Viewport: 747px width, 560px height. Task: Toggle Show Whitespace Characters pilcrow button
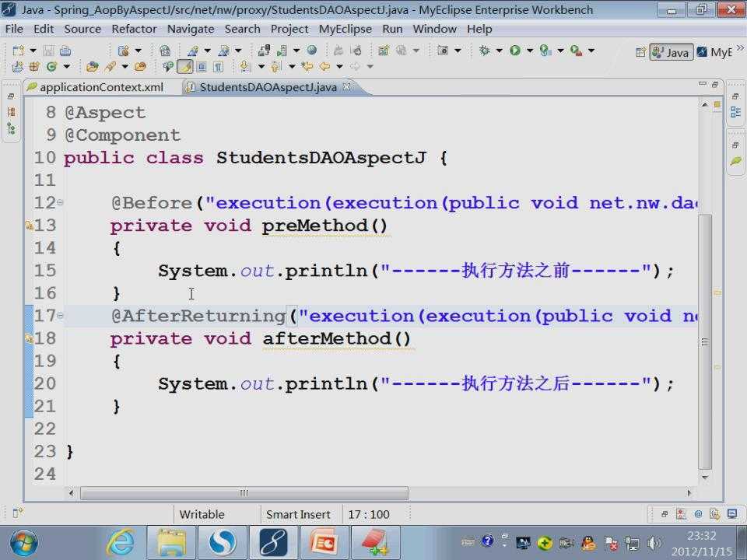218,67
